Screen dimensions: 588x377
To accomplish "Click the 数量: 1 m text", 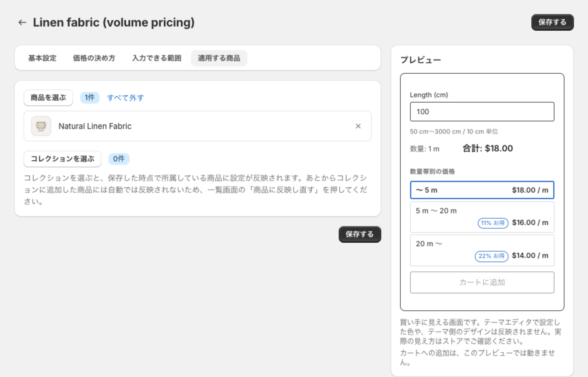I will coord(425,149).
